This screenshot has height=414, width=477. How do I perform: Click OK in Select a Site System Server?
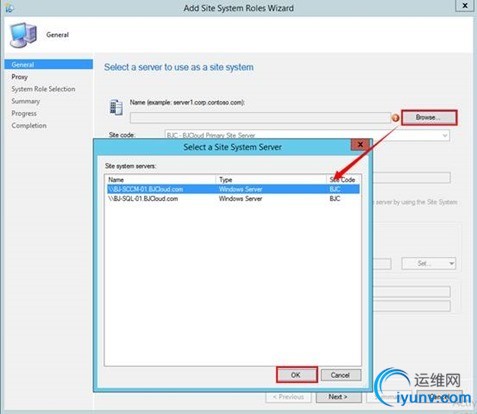[x=296, y=375]
